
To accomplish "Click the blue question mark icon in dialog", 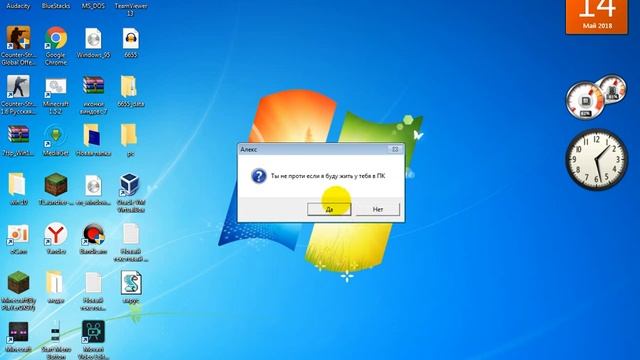I will [x=258, y=176].
